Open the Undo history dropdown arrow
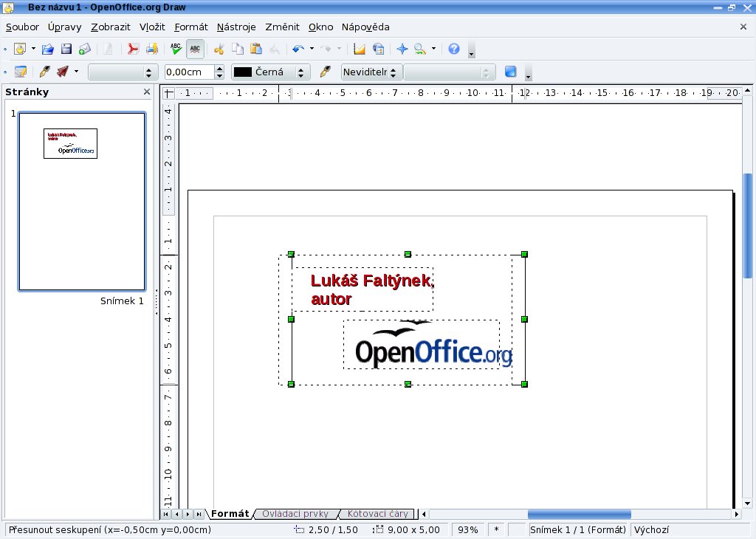Viewport: 756px width, 539px height. 312,49
